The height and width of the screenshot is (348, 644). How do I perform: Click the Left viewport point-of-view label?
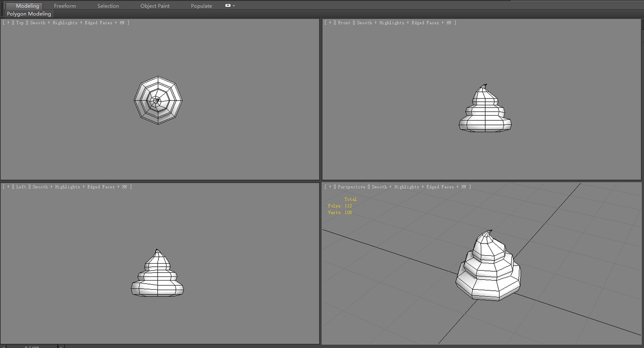[21, 187]
